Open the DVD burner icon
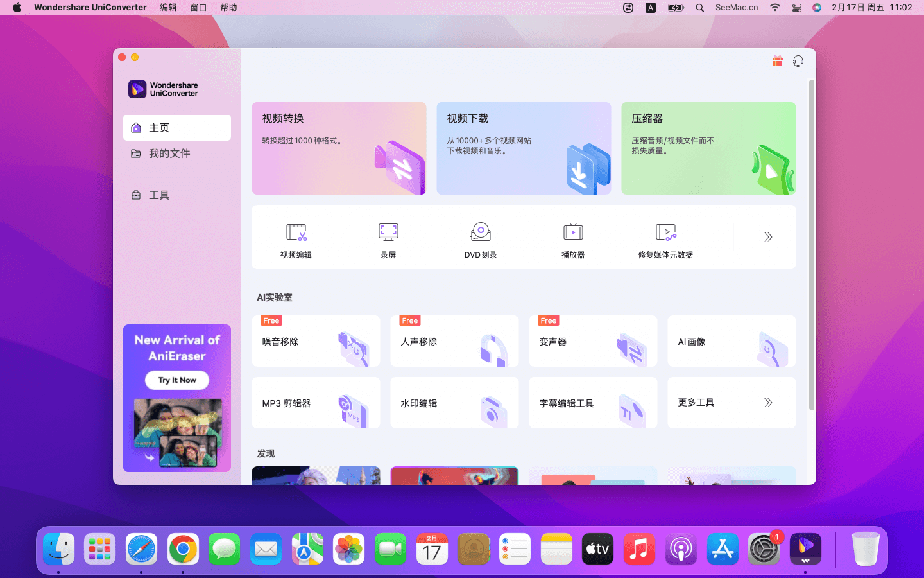The image size is (924, 578). (481, 232)
